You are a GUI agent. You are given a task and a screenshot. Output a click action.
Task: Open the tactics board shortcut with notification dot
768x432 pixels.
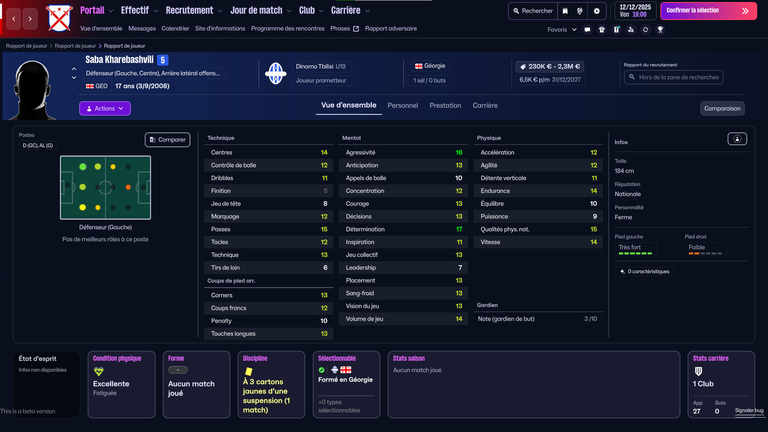pos(617,30)
